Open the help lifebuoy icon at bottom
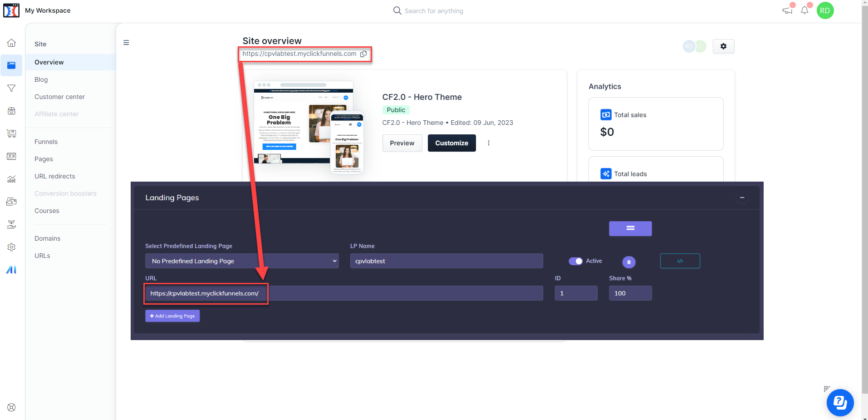This screenshot has height=420, width=868. (x=11, y=407)
